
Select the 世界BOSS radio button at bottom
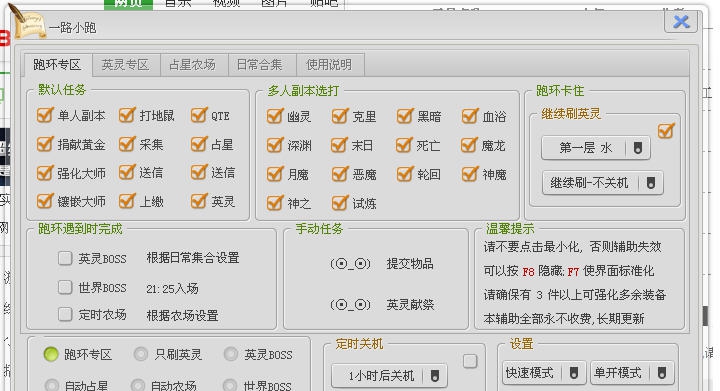click(230, 385)
